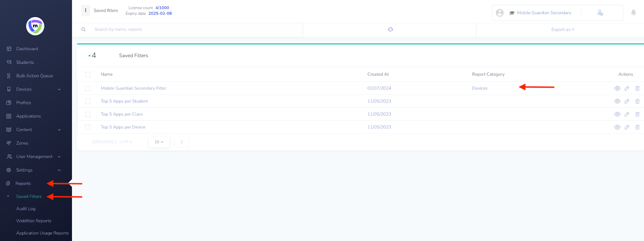Open the Mobile Guardian Secondary Filter link
The height and width of the screenshot is (241, 644).
(x=134, y=88)
